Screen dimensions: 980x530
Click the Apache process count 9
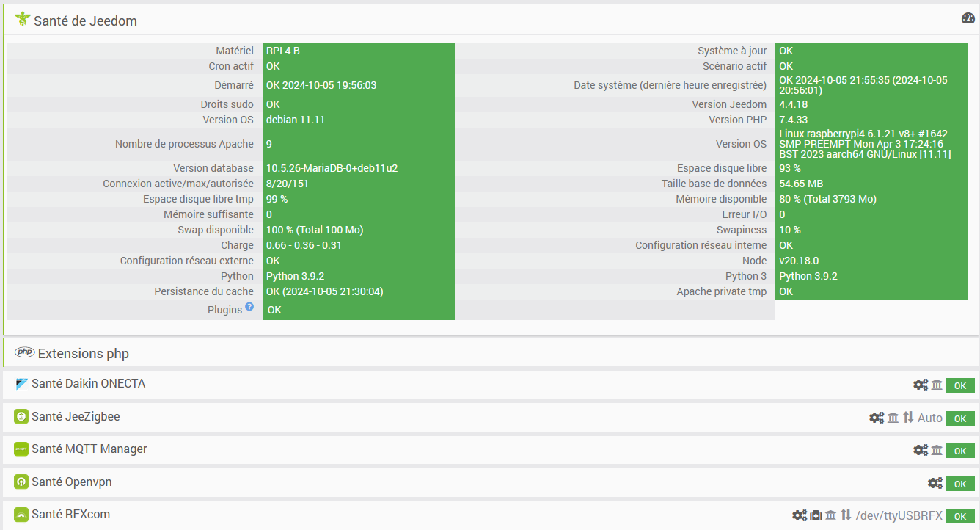269,144
